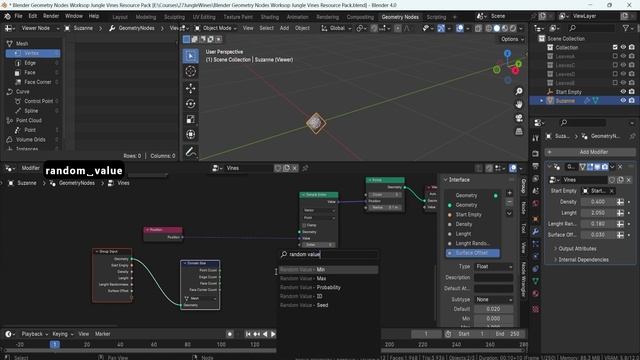Open the Node sidebar tab
Screen dimensions: 640x360
pos(523,208)
